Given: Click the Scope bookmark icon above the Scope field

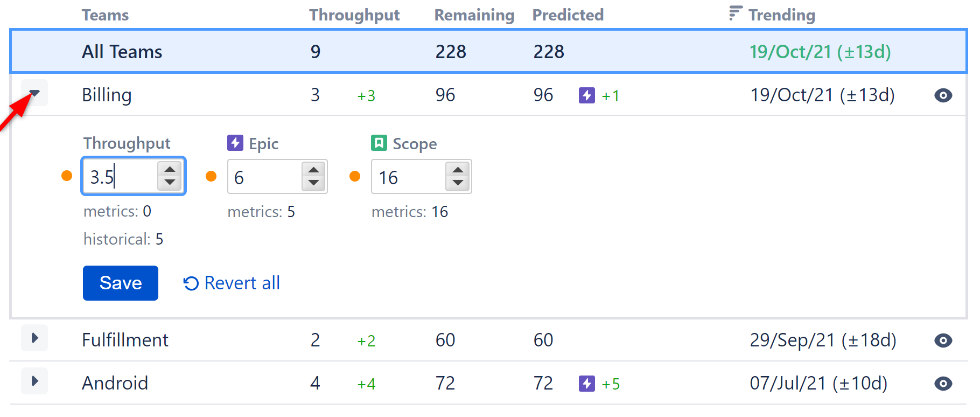Looking at the screenshot, I should [x=379, y=143].
